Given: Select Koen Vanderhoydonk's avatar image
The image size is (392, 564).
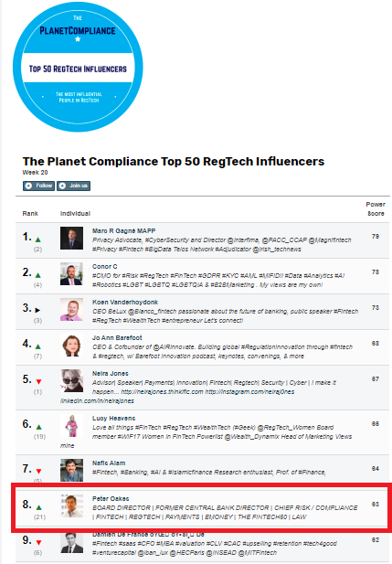Looking at the screenshot, I should [71, 309].
